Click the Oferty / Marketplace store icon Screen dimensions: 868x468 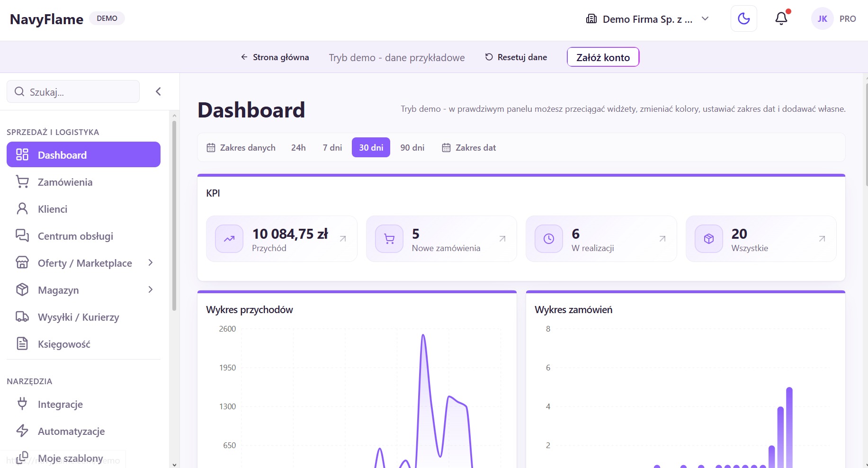point(22,262)
